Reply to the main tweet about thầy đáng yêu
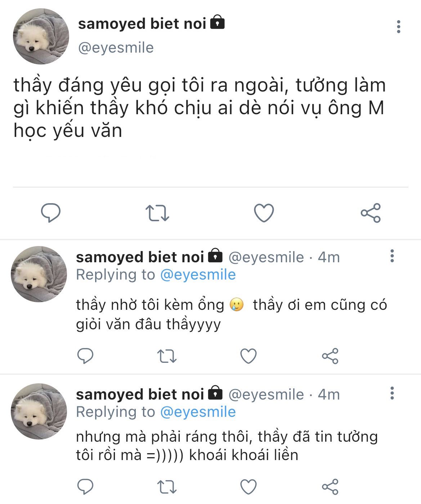This screenshot has height=504, width=421. pos(51,213)
